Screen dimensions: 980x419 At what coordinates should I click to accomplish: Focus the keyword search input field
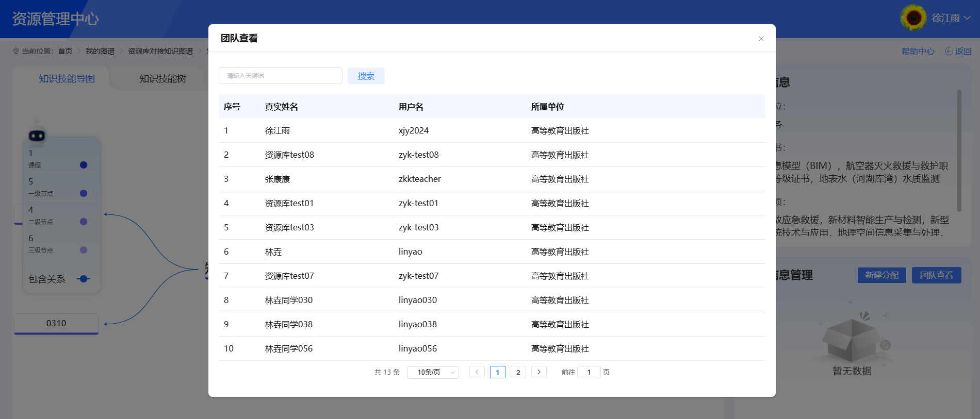[x=280, y=76]
